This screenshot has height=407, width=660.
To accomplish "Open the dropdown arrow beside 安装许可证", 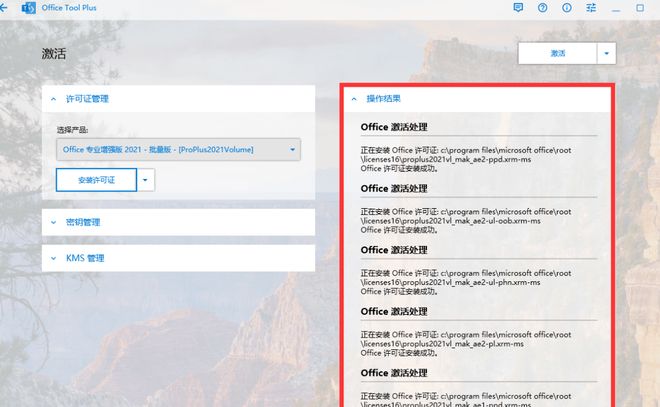I will pos(146,180).
